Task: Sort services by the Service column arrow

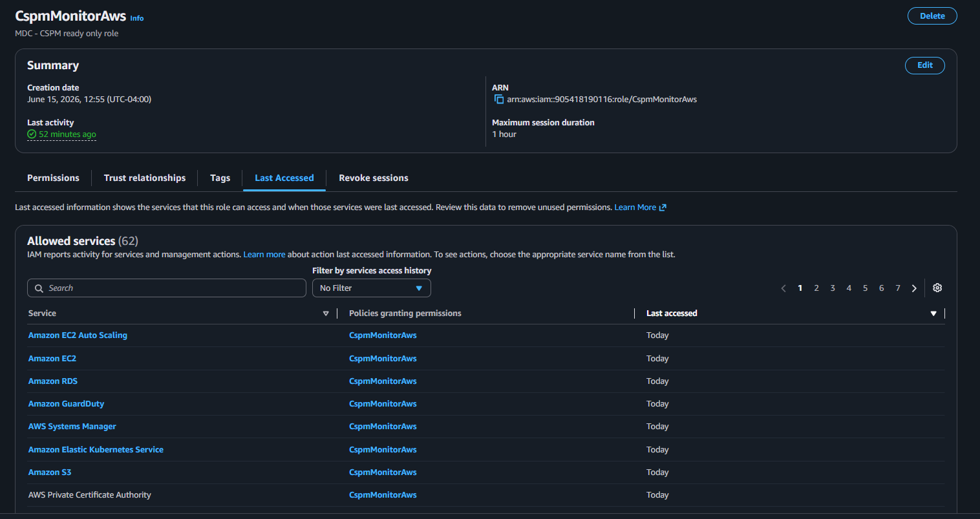Action: tap(326, 313)
